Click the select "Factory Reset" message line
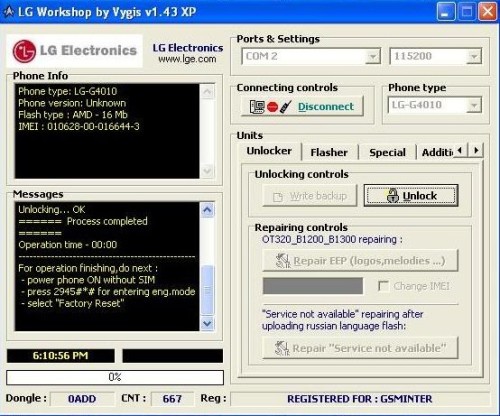500x416 pixels. pyautogui.click(x=73, y=304)
